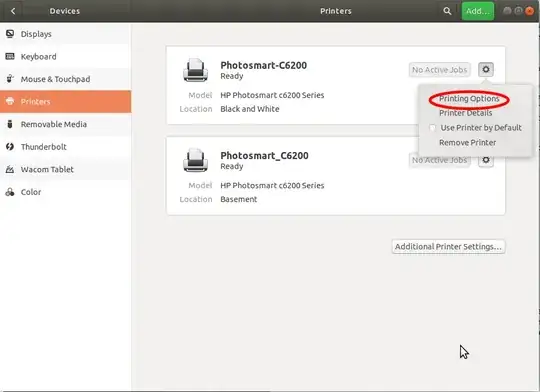Image resolution: width=540 pixels, height=392 pixels.
Task: Open Additional Printer Settings...
Action: [x=448, y=247]
